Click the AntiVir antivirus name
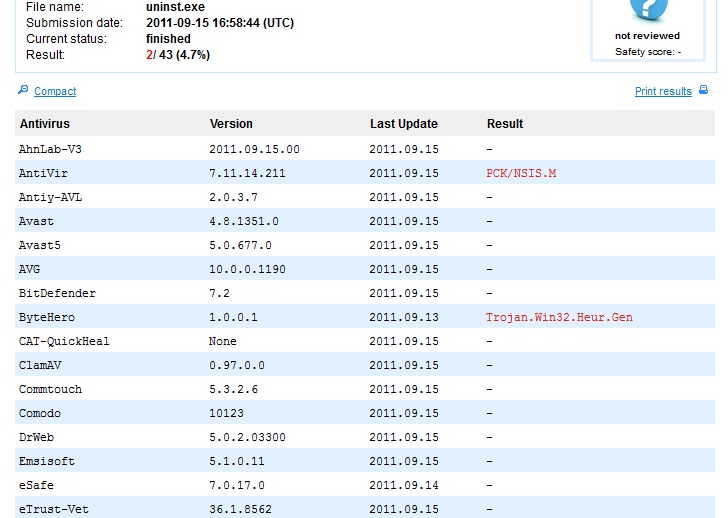Image resolution: width=728 pixels, height=518 pixels. coord(43,173)
